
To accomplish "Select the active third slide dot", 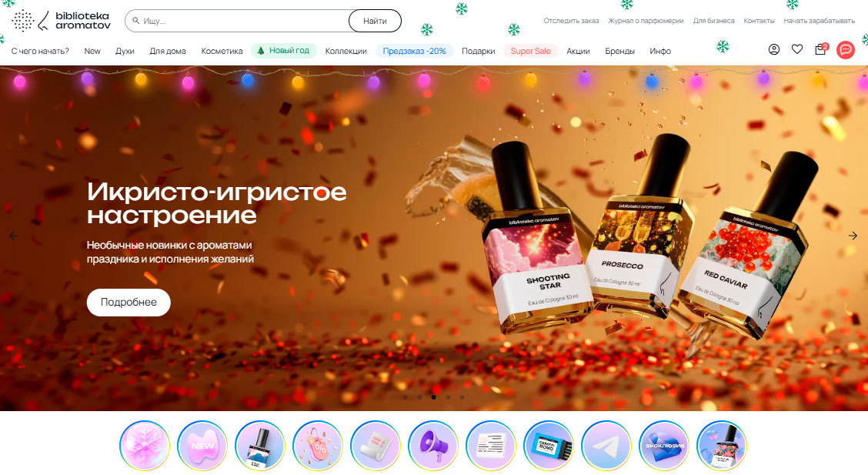I will point(433,397).
